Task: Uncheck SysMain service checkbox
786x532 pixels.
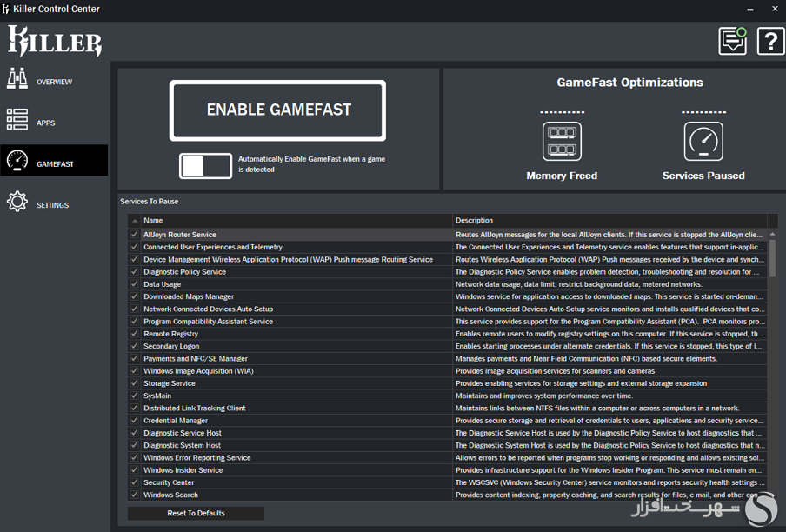Action: (x=134, y=396)
